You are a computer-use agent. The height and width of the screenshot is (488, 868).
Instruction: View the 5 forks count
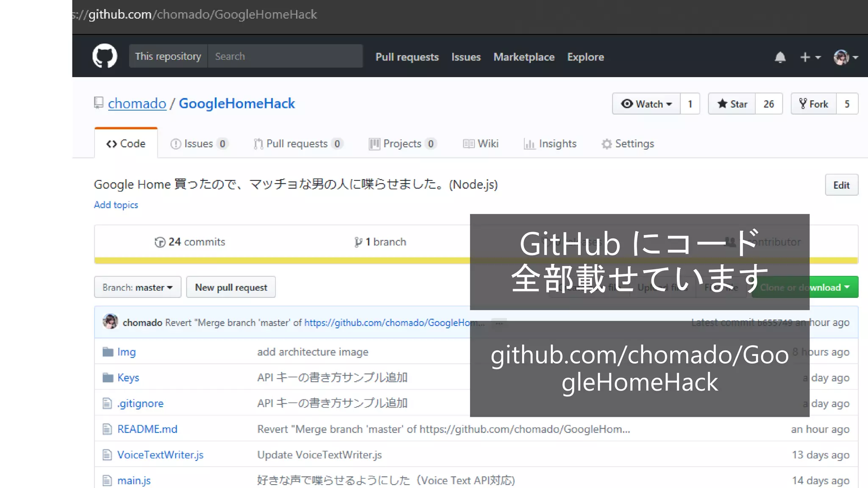(x=847, y=104)
